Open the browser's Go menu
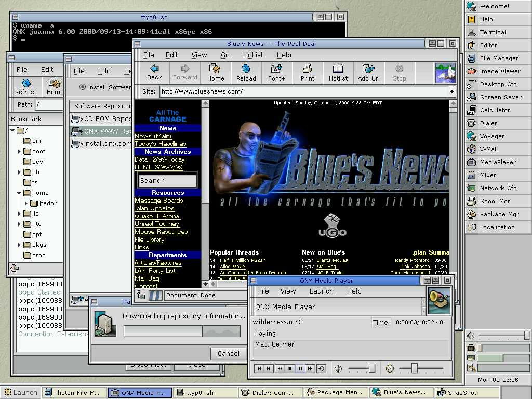The image size is (532, 399). [225, 55]
